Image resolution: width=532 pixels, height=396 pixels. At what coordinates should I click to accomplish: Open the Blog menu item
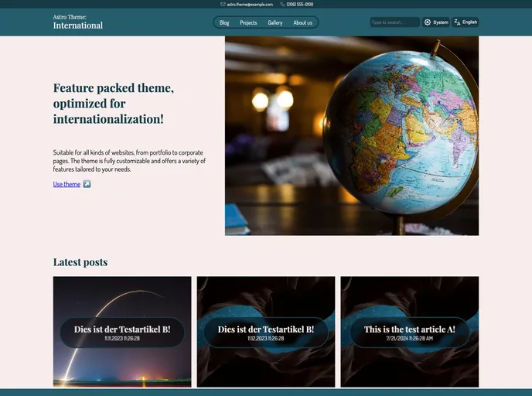click(224, 22)
